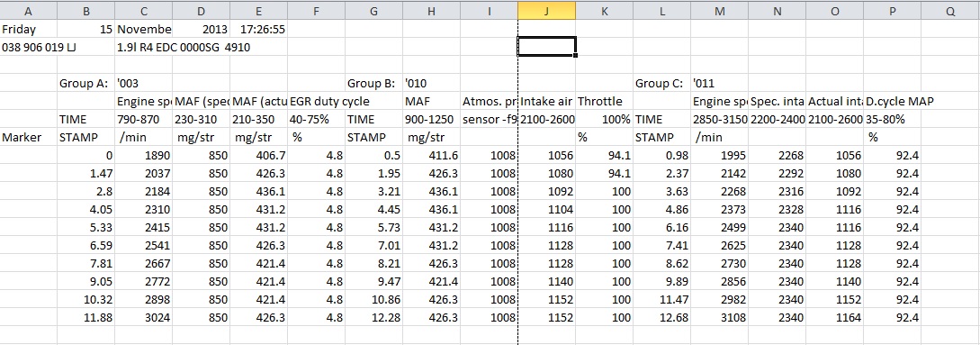Select column M header
The width and height of the screenshot is (980, 345).
[719, 10]
